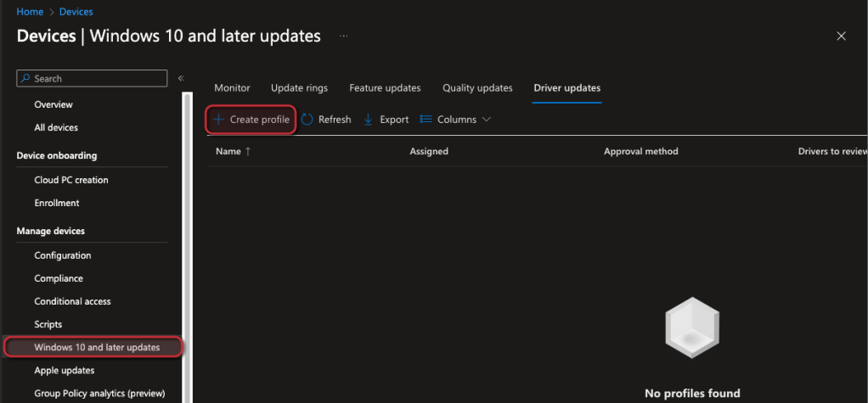The height and width of the screenshot is (403, 868).
Task: Close the Devices blade with X
Action: [x=841, y=36]
